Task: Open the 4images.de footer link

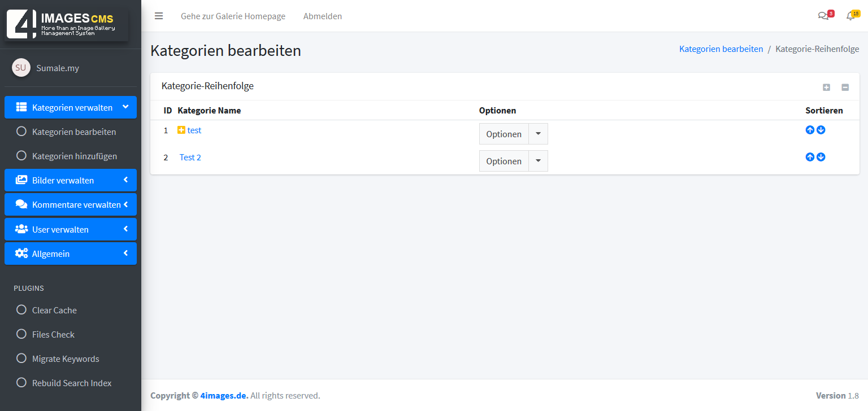Action: 224,395
